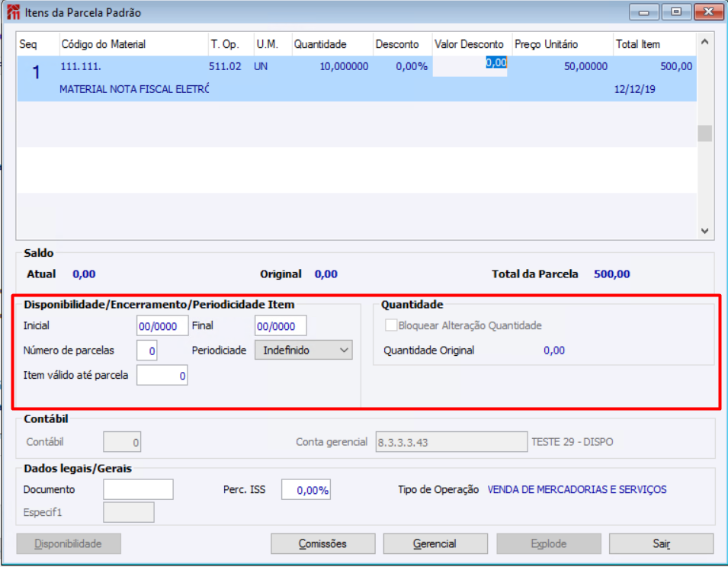Screen dimensions: 728x567
Task: Click MATERIAL NOTA FISCAL ELETRÔ description
Action: click(x=134, y=89)
